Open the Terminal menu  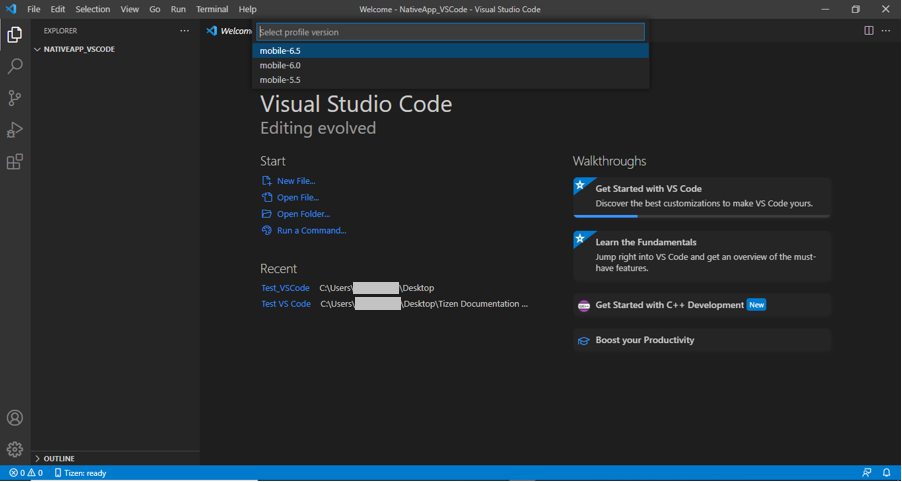[212, 9]
